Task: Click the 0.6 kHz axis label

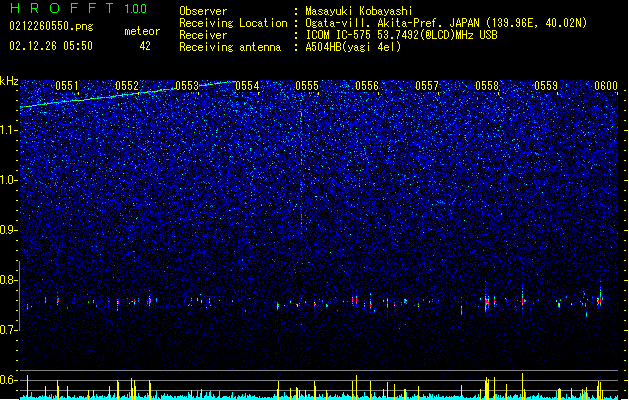Action: point(9,380)
